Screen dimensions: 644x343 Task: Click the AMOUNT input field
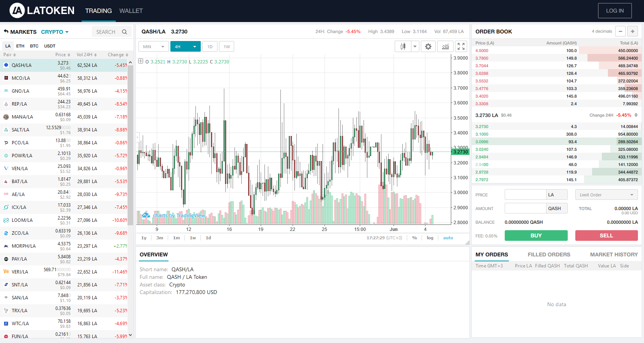[x=525, y=208]
